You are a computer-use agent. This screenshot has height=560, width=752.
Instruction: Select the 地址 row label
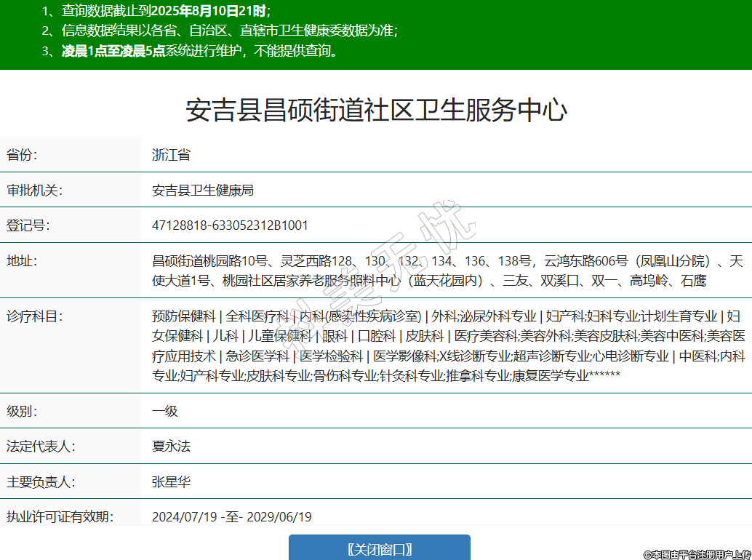tap(22, 261)
